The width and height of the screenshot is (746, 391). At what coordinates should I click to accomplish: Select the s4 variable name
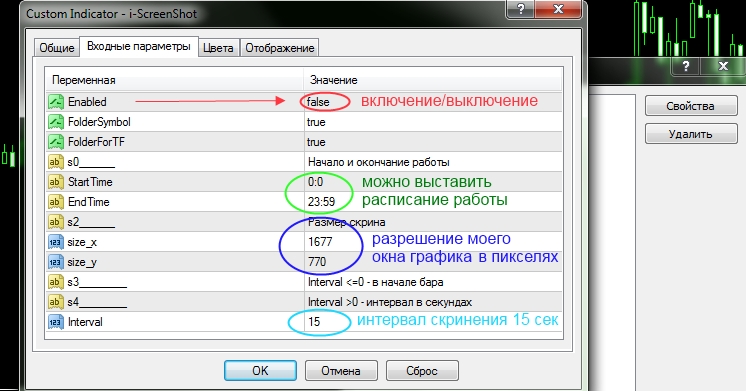[x=97, y=302]
